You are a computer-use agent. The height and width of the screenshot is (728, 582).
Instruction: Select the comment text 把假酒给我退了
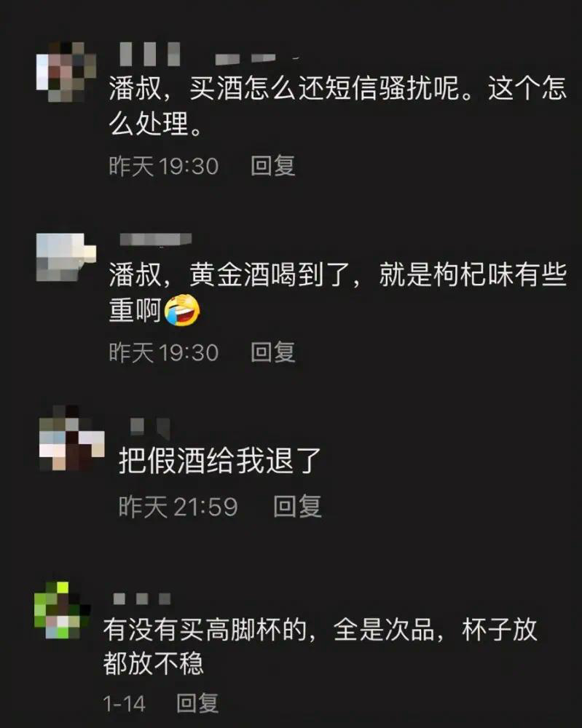click(x=220, y=461)
